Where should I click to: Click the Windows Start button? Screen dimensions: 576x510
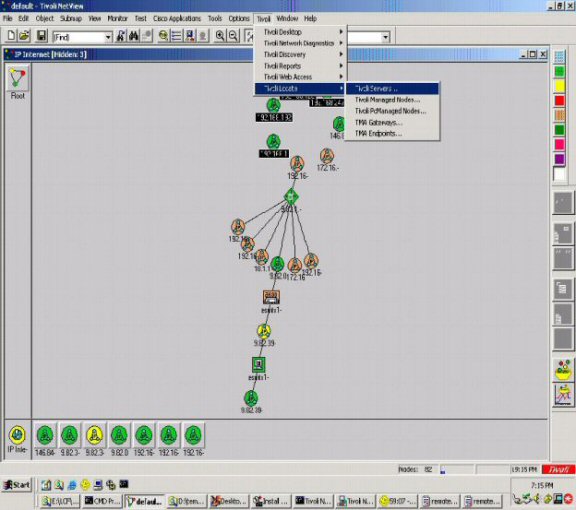tap(17, 485)
